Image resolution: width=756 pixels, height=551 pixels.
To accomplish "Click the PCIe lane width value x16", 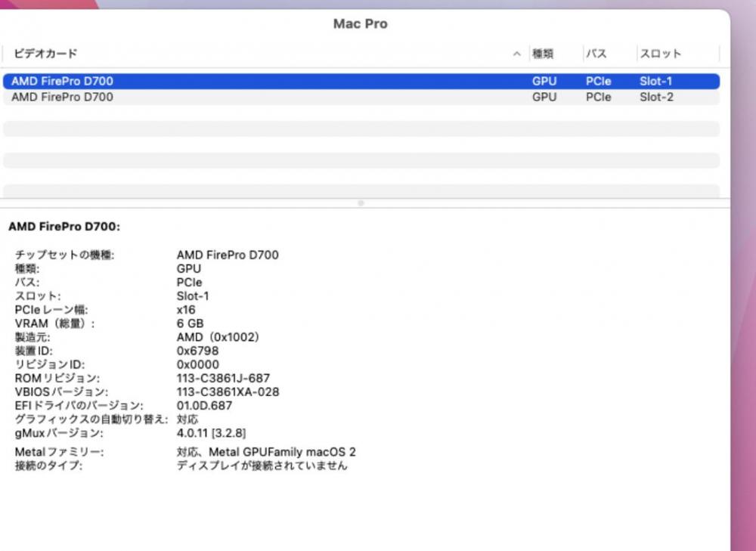I will pos(186,309).
